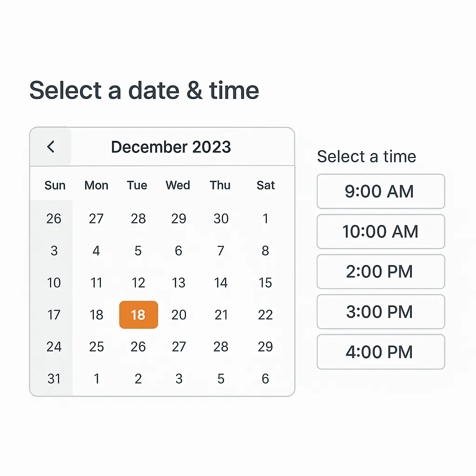The image size is (476, 476).
Task: Pick date 24 in the calendar
Action: pyautogui.click(x=54, y=347)
